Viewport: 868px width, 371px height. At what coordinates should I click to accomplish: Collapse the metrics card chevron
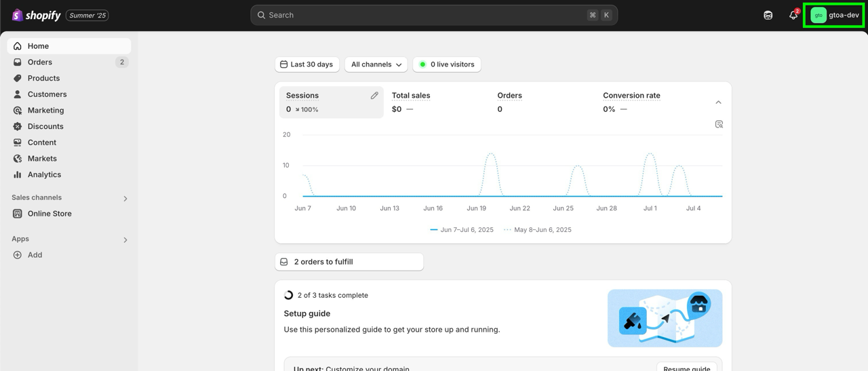click(x=718, y=102)
